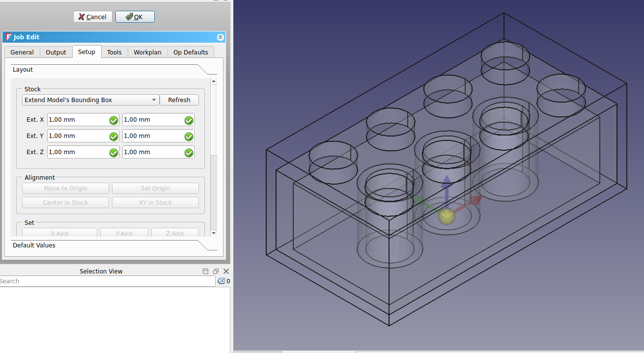Close the Selection View panel
Viewport: 644px width, 353px height.
tap(226, 271)
